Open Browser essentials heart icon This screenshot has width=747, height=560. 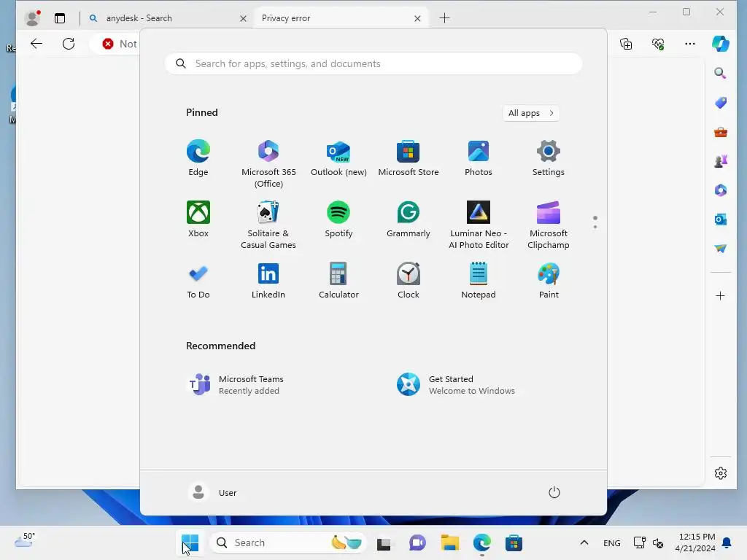pyautogui.click(x=658, y=44)
